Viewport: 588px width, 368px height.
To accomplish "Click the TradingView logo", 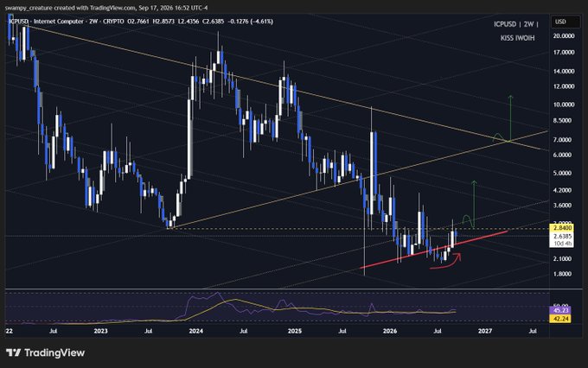I will coord(45,352).
